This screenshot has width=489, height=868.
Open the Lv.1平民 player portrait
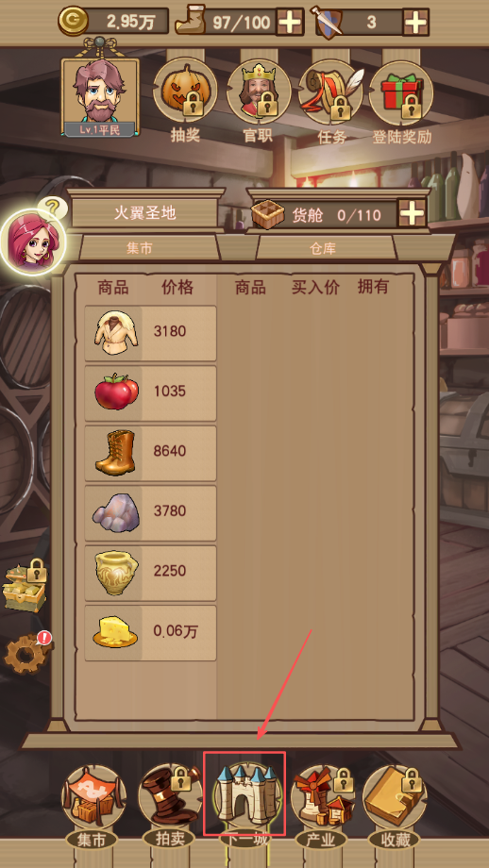100,96
